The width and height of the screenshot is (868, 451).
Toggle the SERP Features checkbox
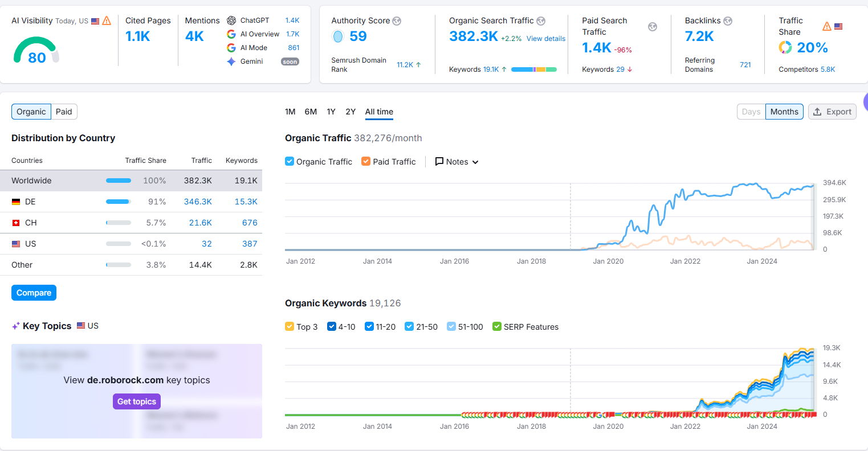tap(497, 327)
